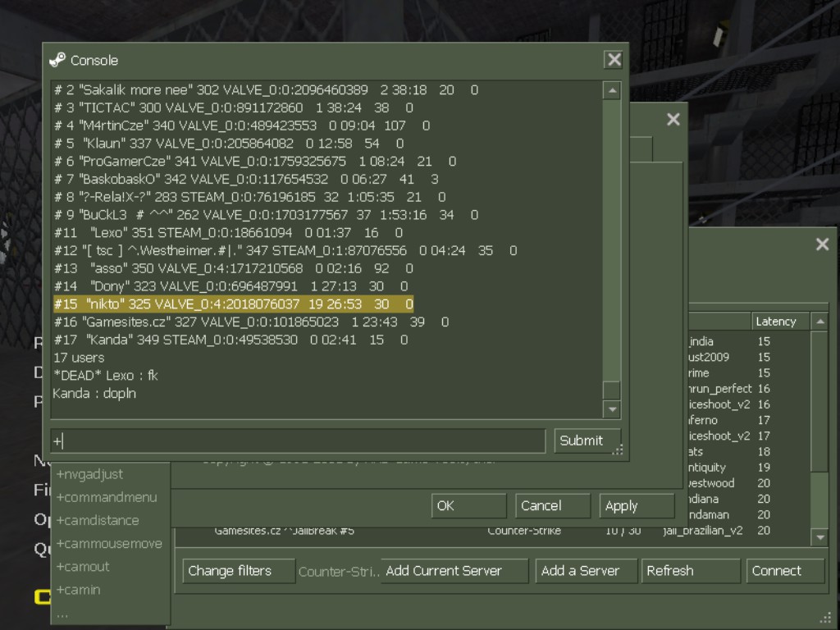Image resolution: width=840 pixels, height=630 pixels.
Task: Open the Change filters panel
Action: 239,571
